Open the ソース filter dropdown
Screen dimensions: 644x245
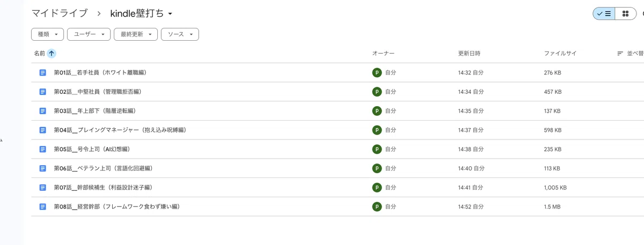coord(180,34)
